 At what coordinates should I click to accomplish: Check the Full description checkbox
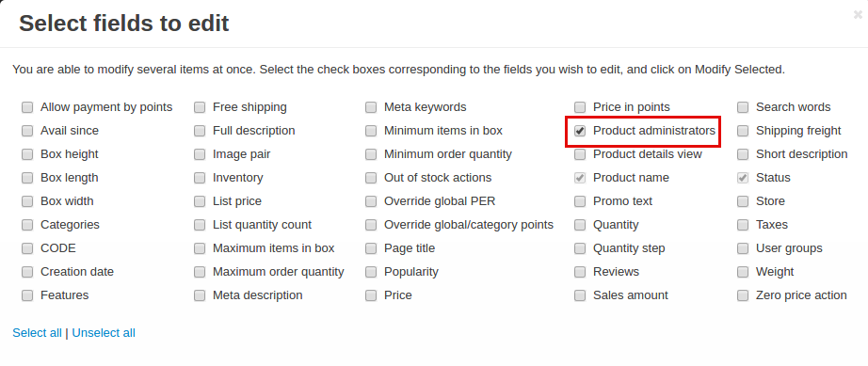200,131
